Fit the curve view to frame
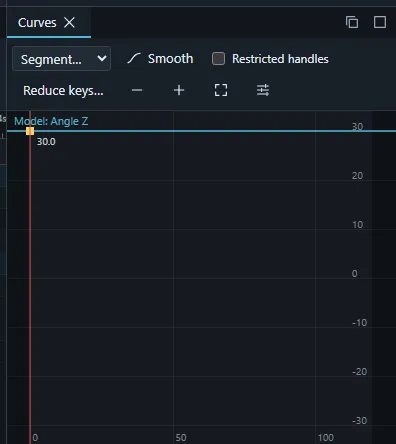Screen dimensions: 396x444 pyautogui.click(x=221, y=90)
